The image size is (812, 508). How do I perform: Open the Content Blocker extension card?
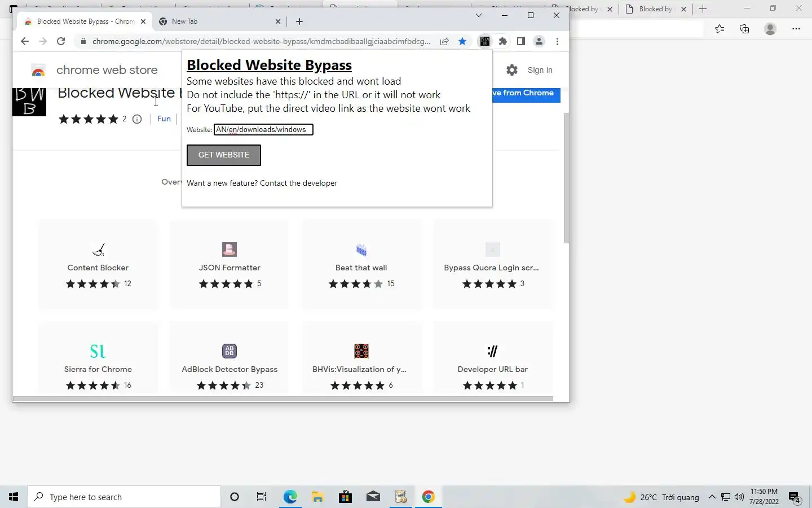pyautogui.click(x=98, y=264)
